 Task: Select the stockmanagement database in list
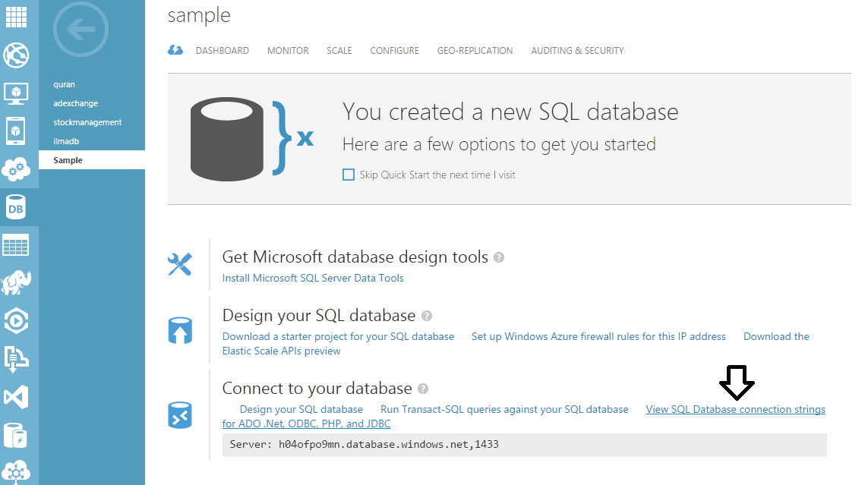[87, 122]
